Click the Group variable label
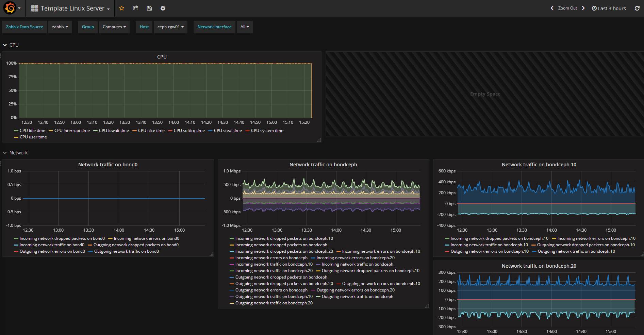 coord(88,27)
